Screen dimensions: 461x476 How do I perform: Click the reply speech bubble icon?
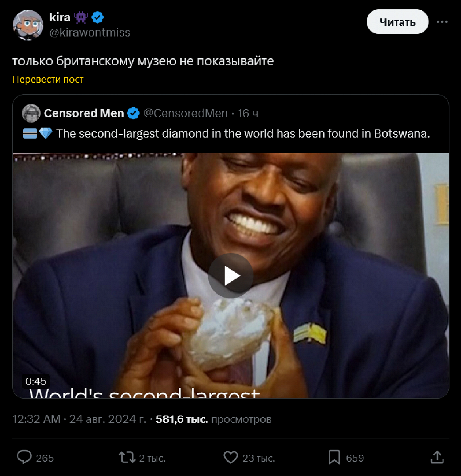coord(24,457)
